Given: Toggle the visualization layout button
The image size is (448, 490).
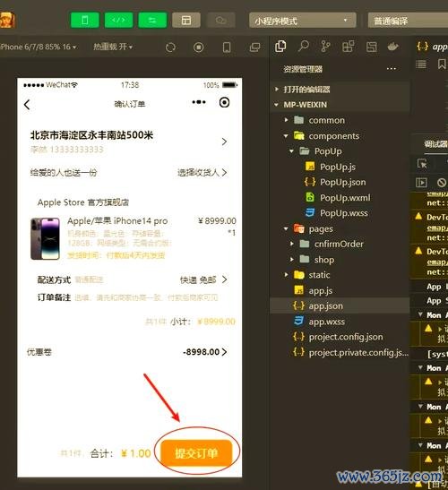Looking at the screenshot, I should click(186, 21).
